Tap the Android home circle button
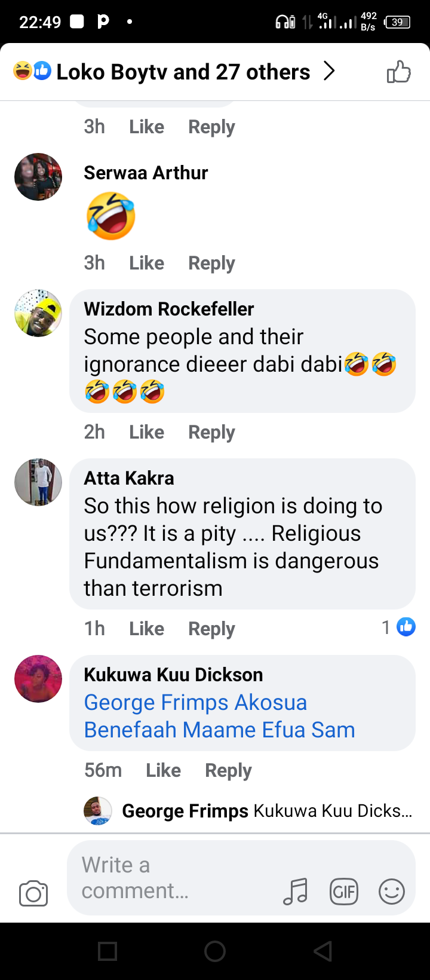Image resolution: width=430 pixels, height=980 pixels. click(215, 951)
